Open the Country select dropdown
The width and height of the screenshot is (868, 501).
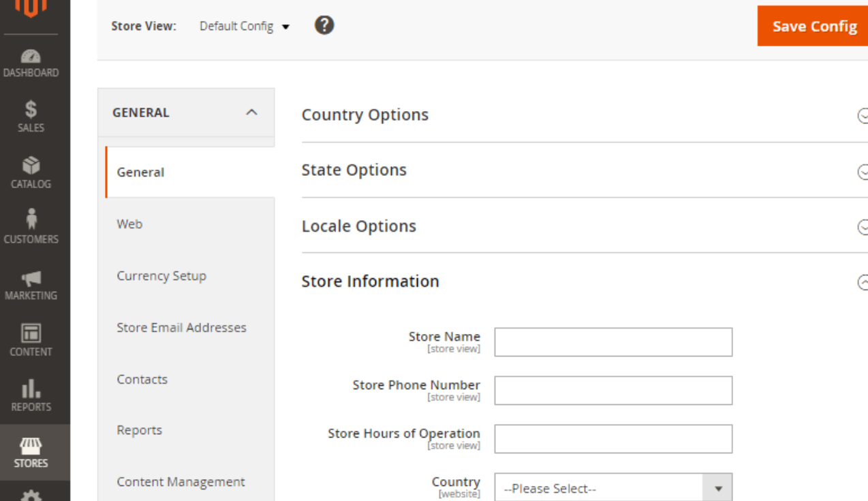coord(613,488)
